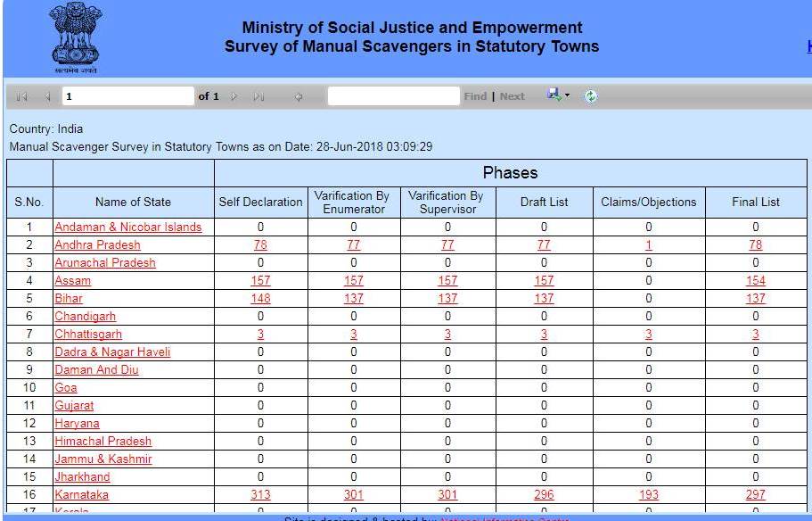Open Karnataka Verification By Supervisor count 301
This screenshot has height=521, width=812.
tap(447, 494)
